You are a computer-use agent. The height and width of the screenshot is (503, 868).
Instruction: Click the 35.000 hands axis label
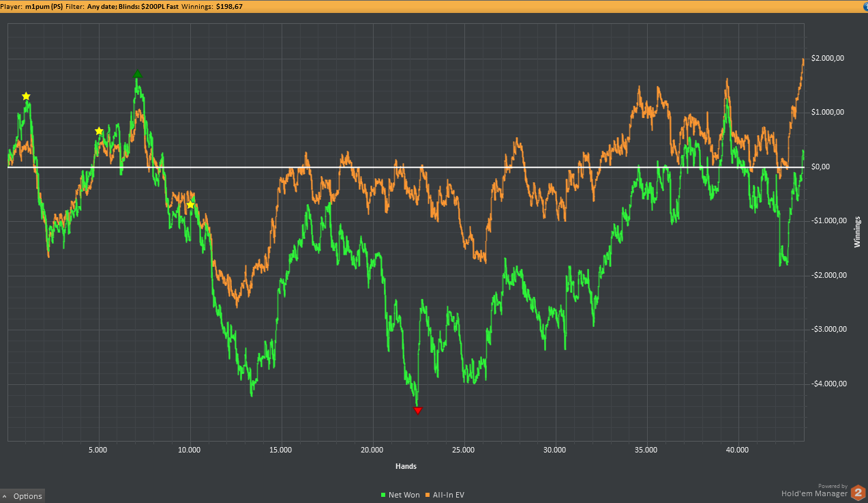pyautogui.click(x=646, y=450)
